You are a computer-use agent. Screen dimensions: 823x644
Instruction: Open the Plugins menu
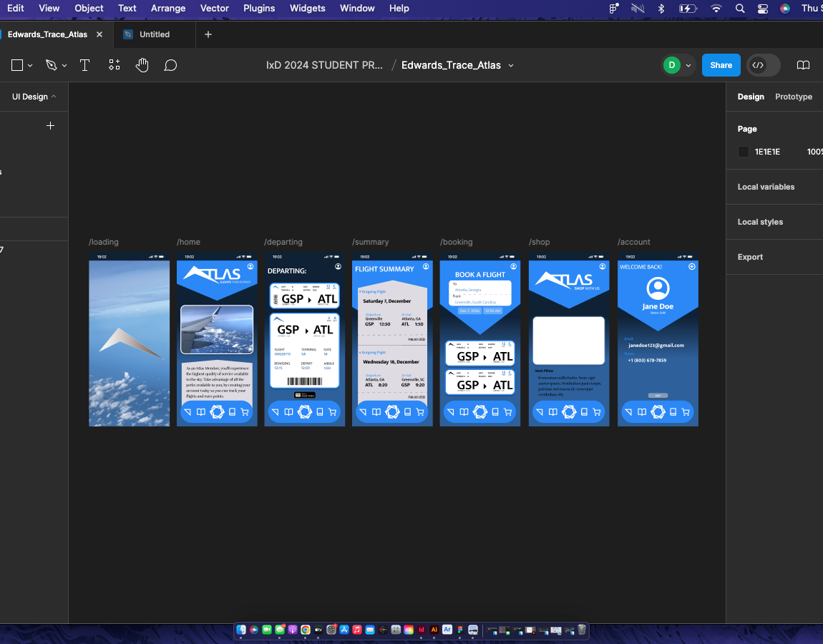coord(259,9)
